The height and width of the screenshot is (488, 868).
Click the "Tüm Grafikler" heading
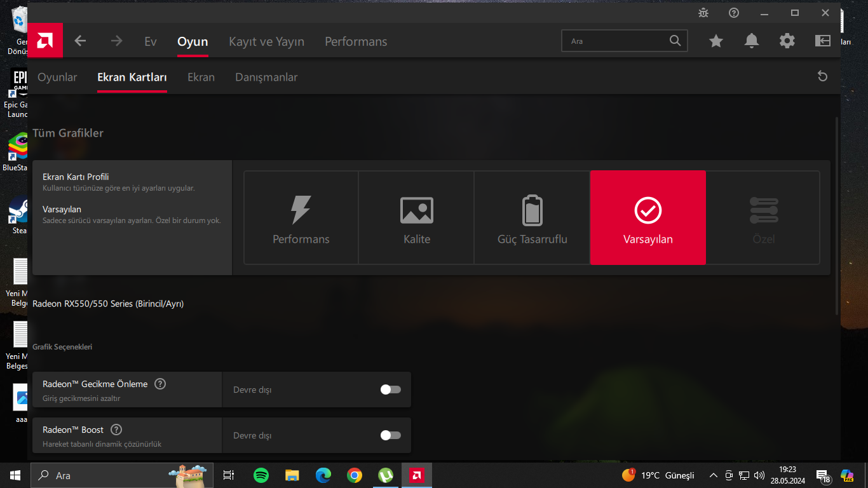tap(68, 133)
